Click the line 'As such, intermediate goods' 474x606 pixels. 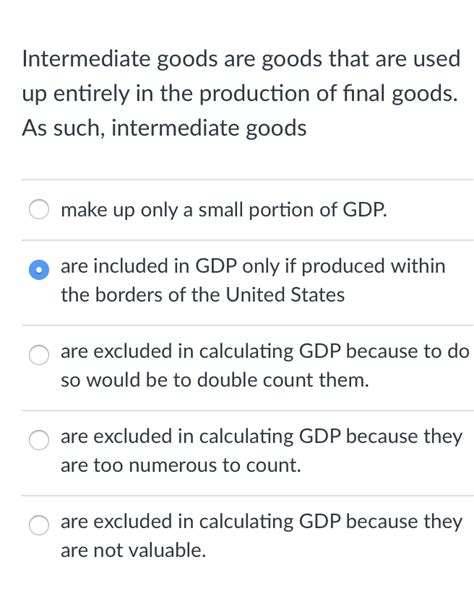[x=164, y=129]
